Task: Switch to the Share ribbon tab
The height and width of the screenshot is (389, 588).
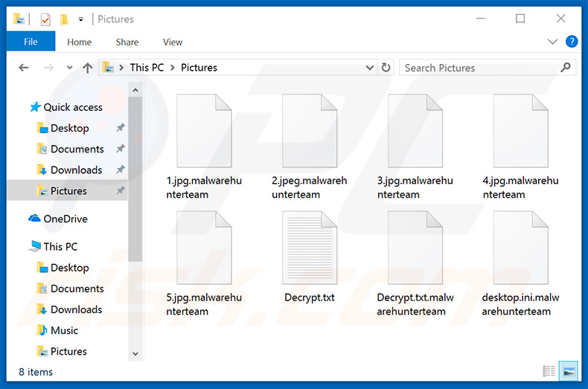Action: pos(127,42)
